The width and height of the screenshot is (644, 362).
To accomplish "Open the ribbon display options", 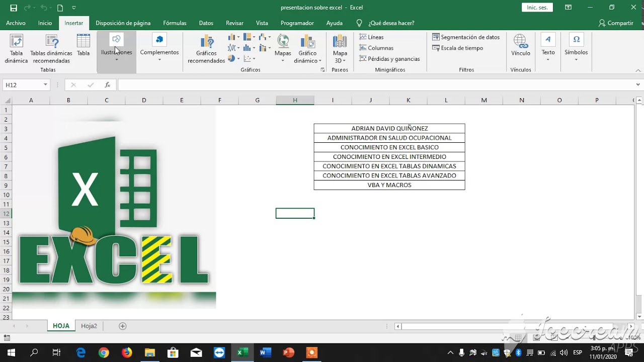I will coord(568,8).
